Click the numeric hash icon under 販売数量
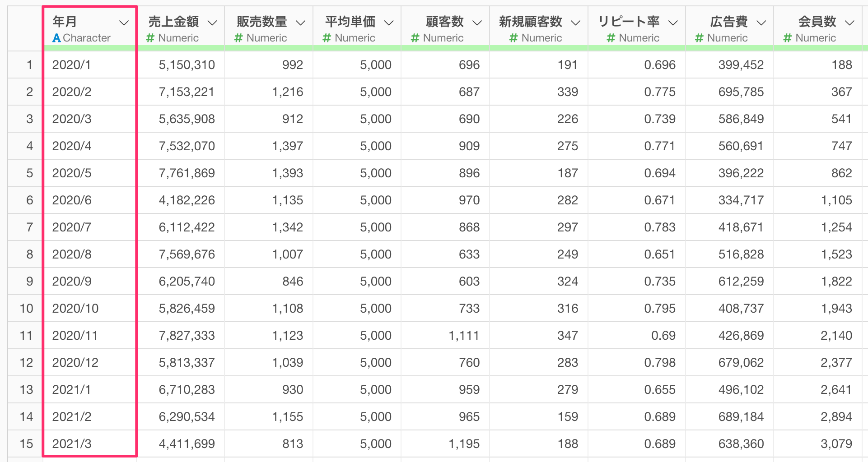This screenshot has width=868, height=462. (238, 38)
